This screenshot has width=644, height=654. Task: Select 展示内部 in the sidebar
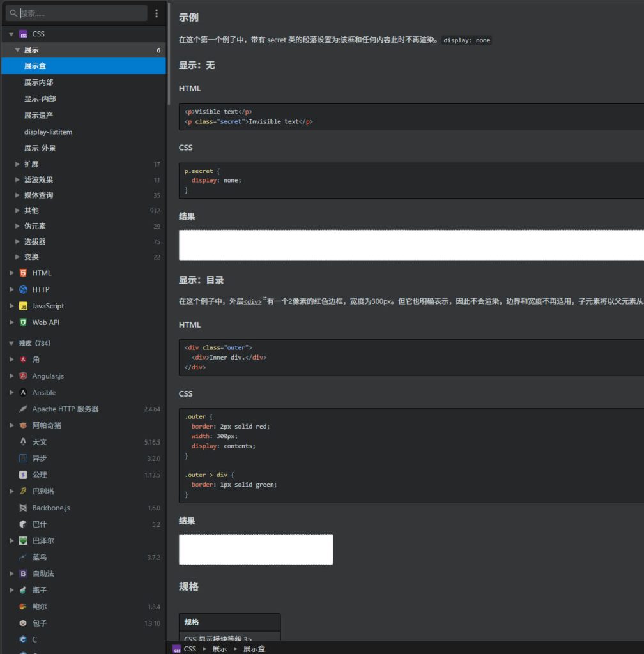[x=38, y=82]
